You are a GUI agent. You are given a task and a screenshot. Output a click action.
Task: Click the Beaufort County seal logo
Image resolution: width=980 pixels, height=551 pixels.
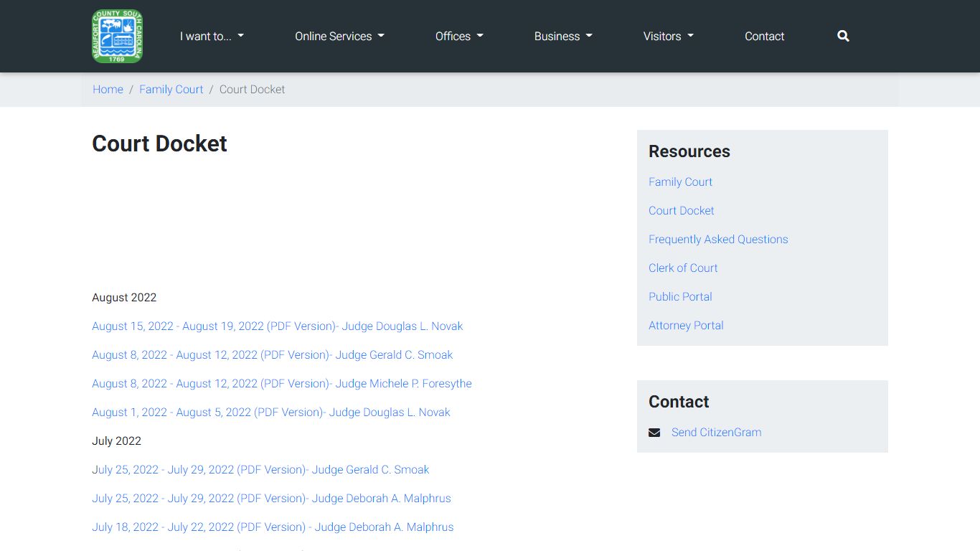point(117,36)
